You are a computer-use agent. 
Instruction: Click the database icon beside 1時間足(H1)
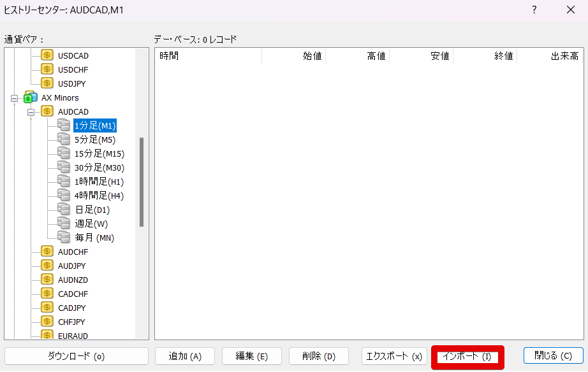(x=64, y=182)
